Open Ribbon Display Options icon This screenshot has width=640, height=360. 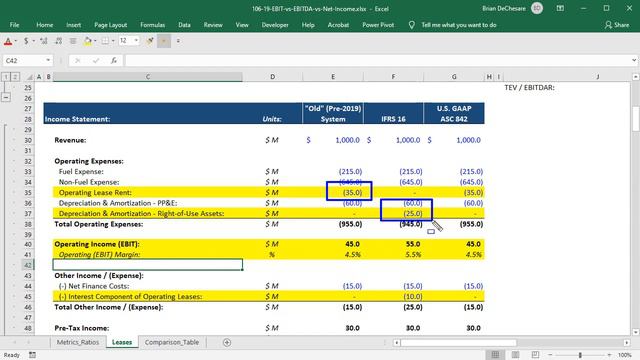(x=560, y=8)
